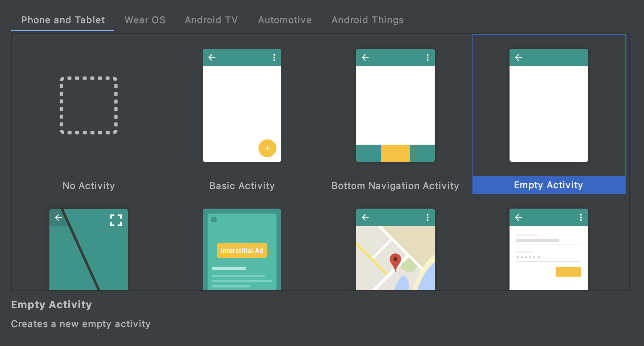Click the overflow dots in Maps template preview
Screen dimensions: 644x346
click(427, 217)
